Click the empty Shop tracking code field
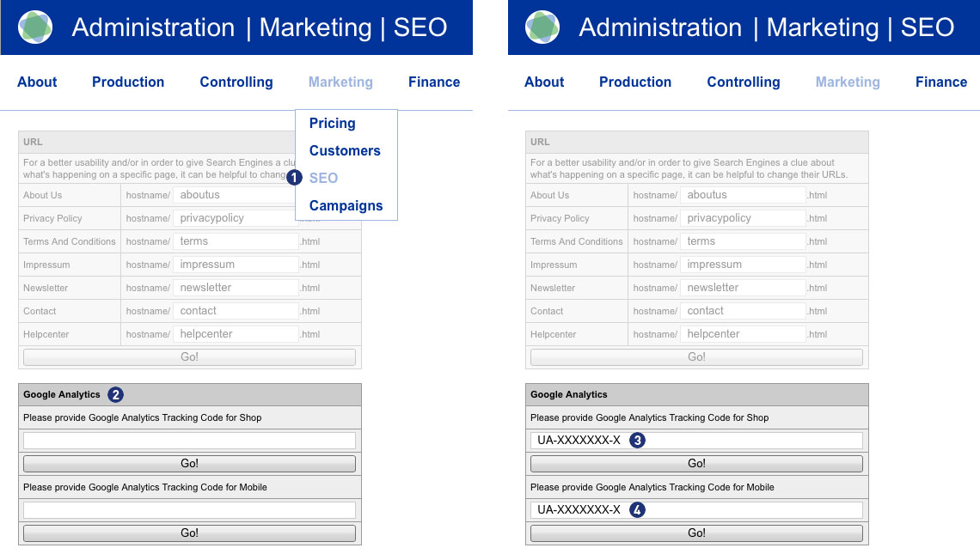 pos(189,441)
